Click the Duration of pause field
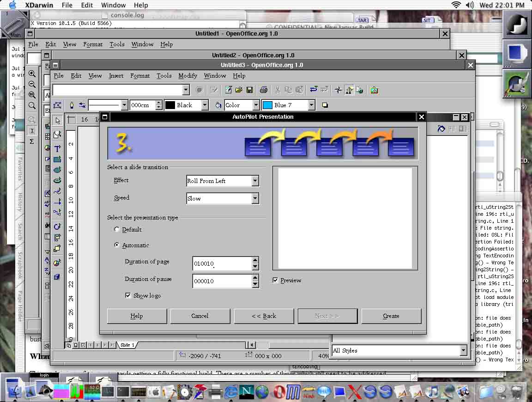 coord(222,281)
